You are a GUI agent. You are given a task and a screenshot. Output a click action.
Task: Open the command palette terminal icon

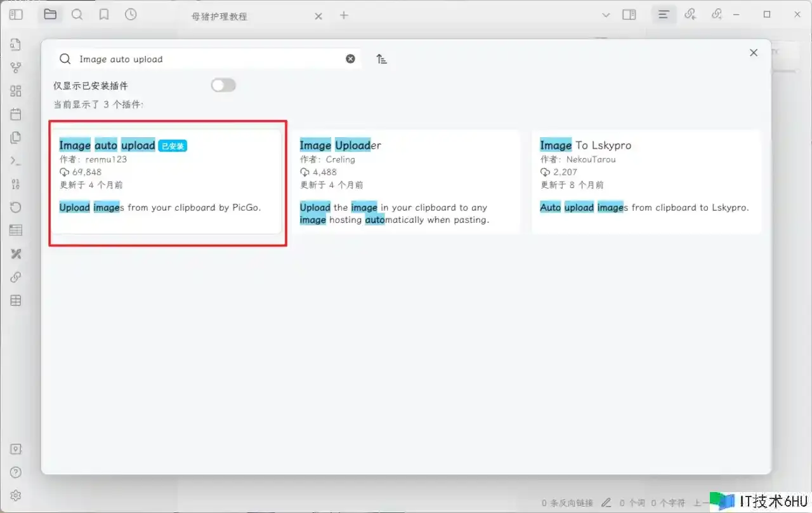coord(16,161)
